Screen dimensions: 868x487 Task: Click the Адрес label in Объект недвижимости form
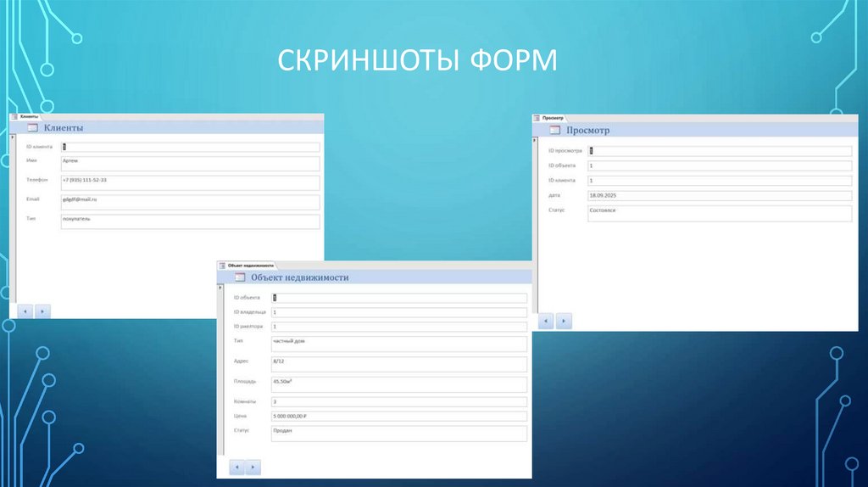click(241, 361)
